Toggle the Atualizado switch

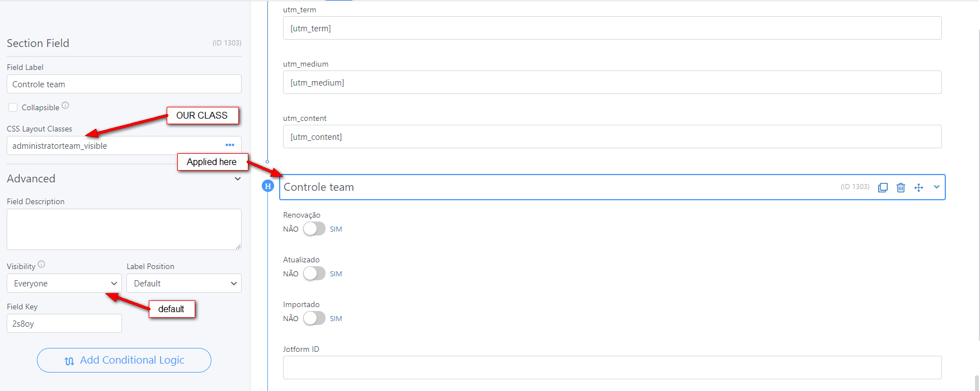pyautogui.click(x=314, y=274)
